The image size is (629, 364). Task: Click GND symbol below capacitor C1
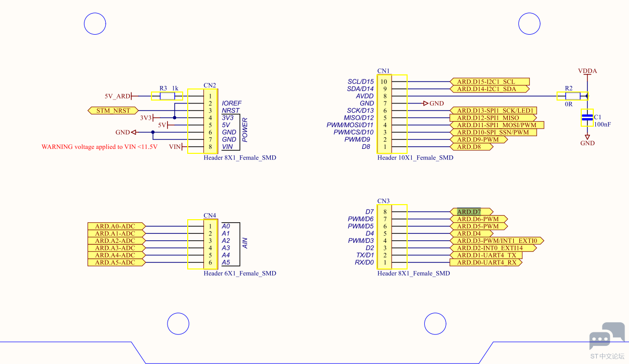tap(587, 140)
